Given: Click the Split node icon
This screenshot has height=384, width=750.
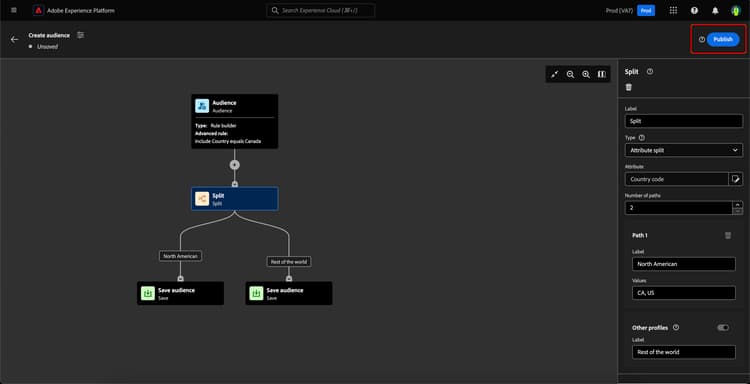Looking at the screenshot, I should [x=202, y=199].
